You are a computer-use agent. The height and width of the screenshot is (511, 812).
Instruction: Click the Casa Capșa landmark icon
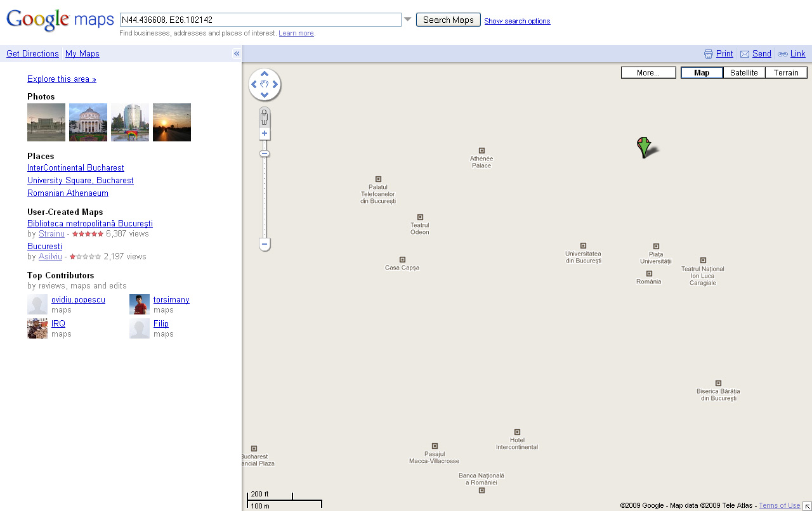pyautogui.click(x=402, y=259)
